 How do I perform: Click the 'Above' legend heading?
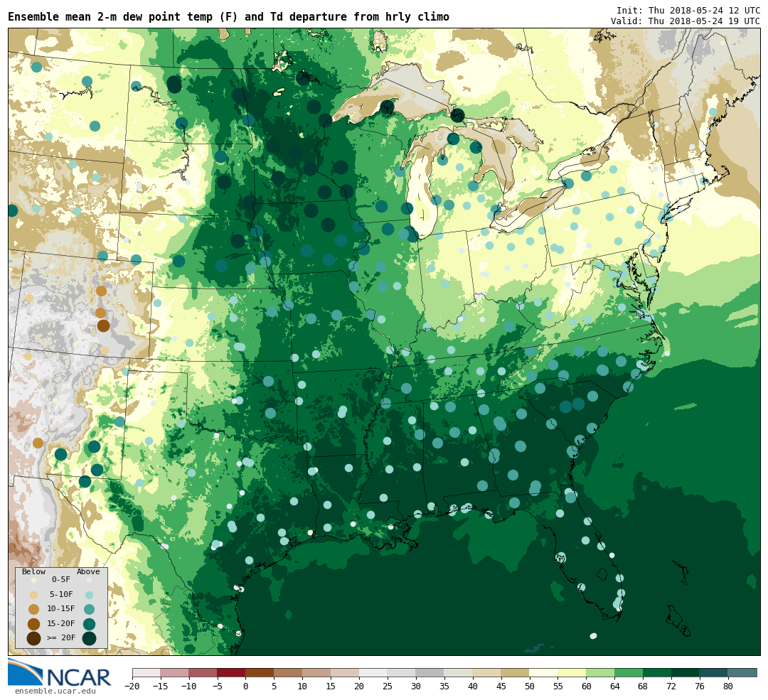pos(88,572)
